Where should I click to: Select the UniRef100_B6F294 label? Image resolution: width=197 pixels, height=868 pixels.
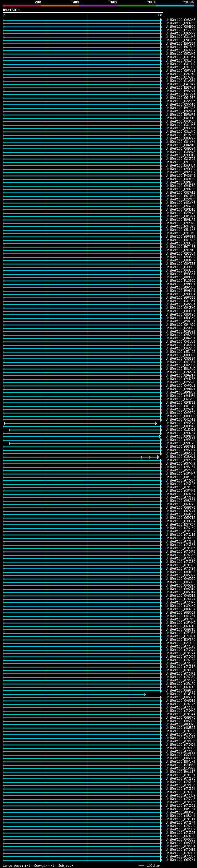tap(180, 94)
